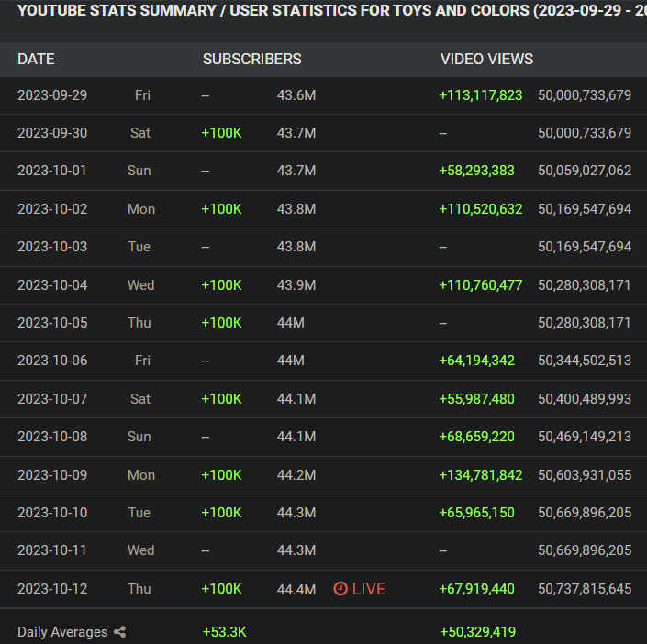Click total views 50,400,489,993
This screenshot has height=644, width=647.
pyautogui.click(x=585, y=399)
